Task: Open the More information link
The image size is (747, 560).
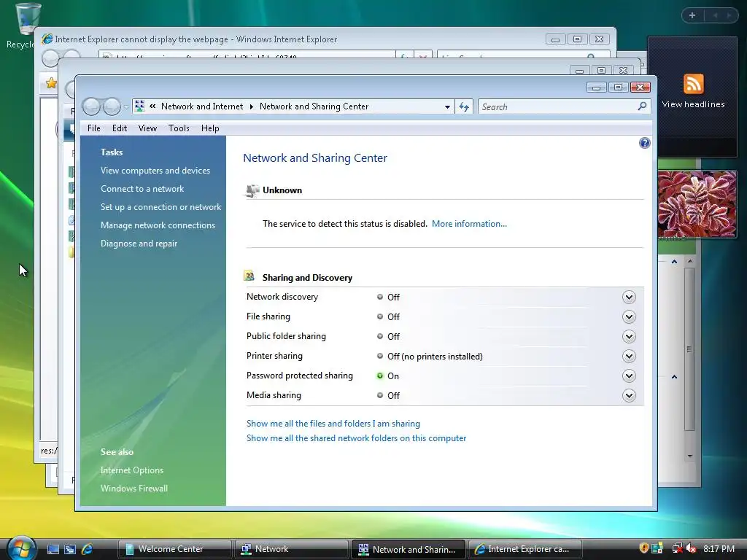Action: [469, 224]
